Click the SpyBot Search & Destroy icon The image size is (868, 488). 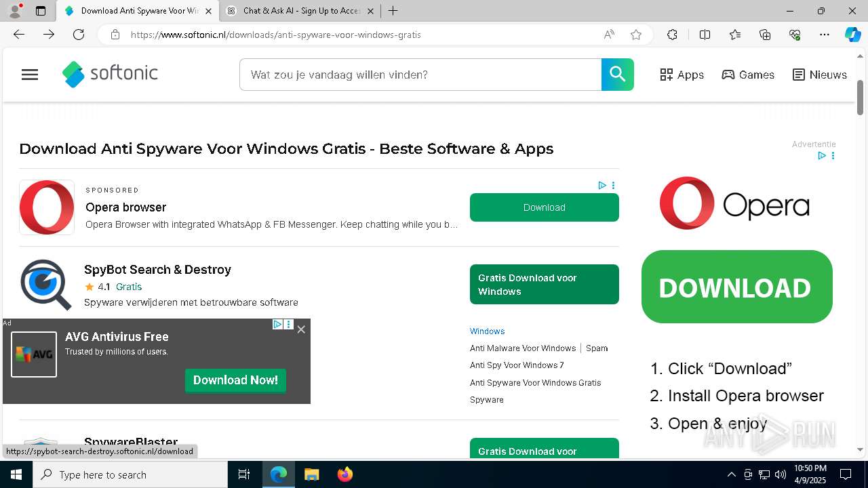pos(46,285)
